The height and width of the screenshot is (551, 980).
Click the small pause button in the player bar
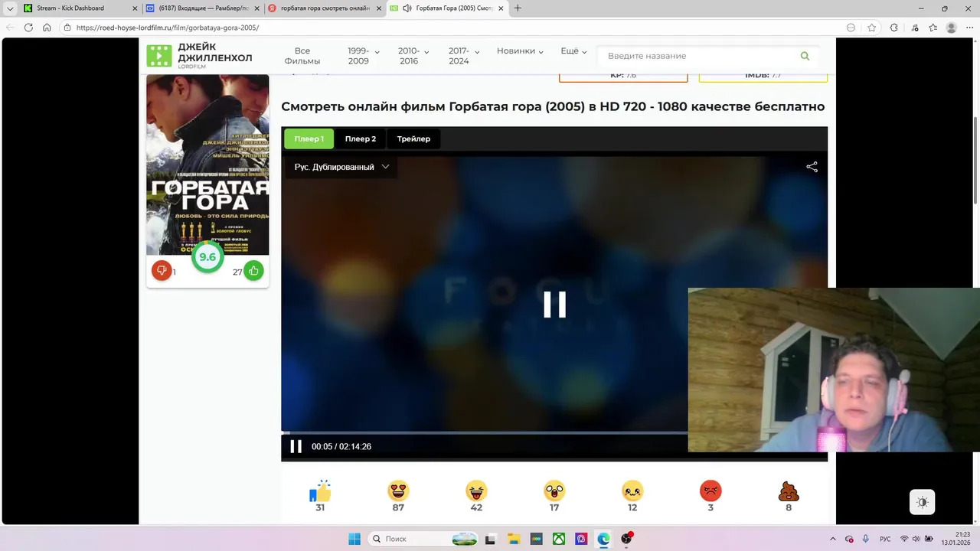coord(296,446)
